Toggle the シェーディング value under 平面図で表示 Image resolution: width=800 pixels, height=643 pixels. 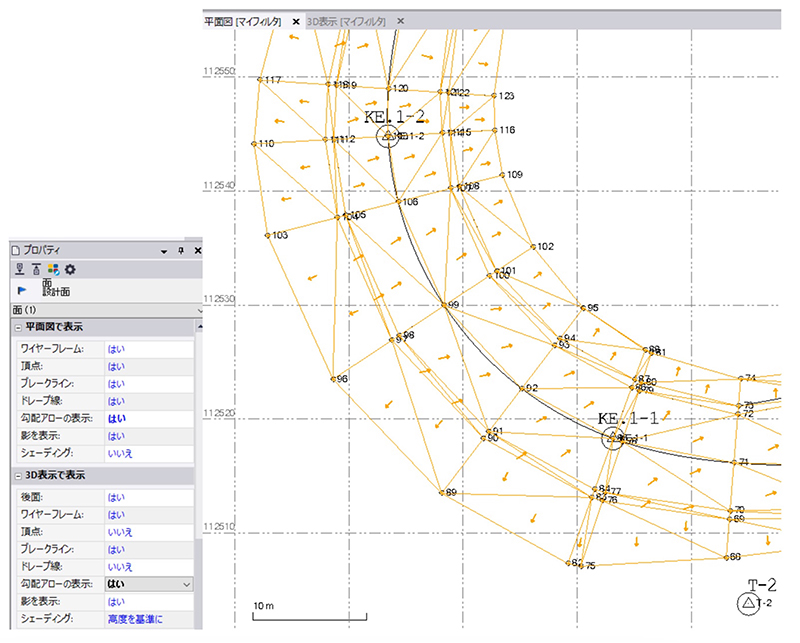121,453
